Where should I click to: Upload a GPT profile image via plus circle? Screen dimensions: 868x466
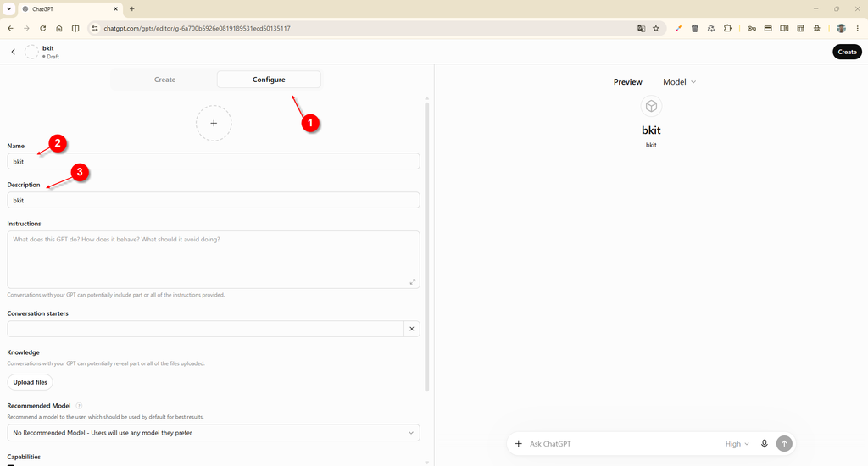click(x=214, y=124)
